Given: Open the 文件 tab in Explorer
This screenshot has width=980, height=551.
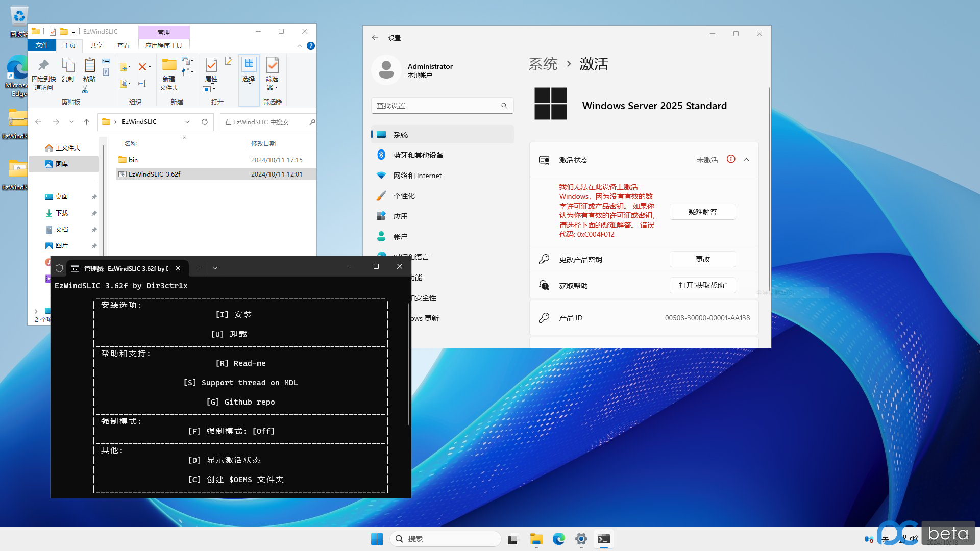Looking at the screenshot, I should pos(42,45).
